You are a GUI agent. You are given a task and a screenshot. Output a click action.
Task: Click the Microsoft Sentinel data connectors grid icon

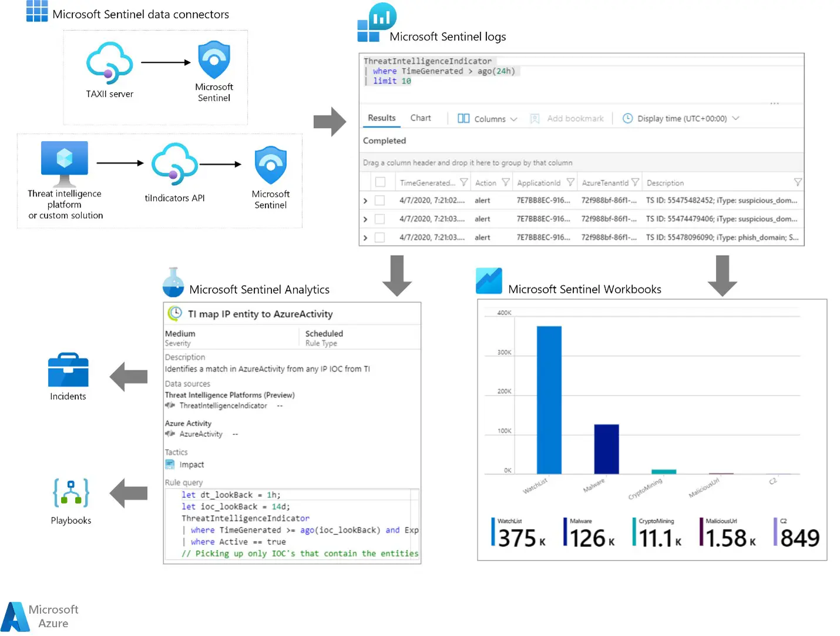click(36, 12)
